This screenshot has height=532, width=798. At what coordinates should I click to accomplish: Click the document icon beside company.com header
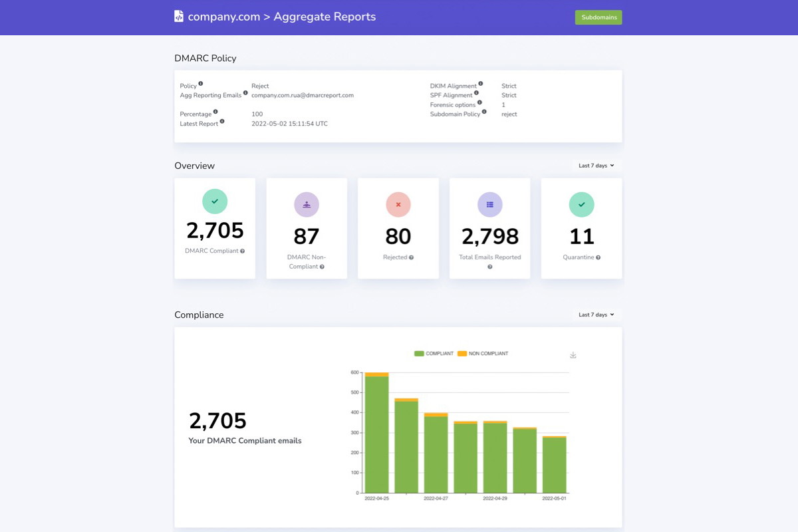click(178, 16)
